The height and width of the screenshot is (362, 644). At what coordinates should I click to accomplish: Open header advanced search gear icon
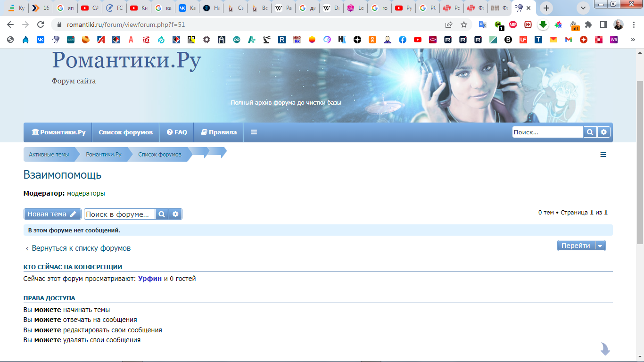pyautogui.click(x=604, y=132)
